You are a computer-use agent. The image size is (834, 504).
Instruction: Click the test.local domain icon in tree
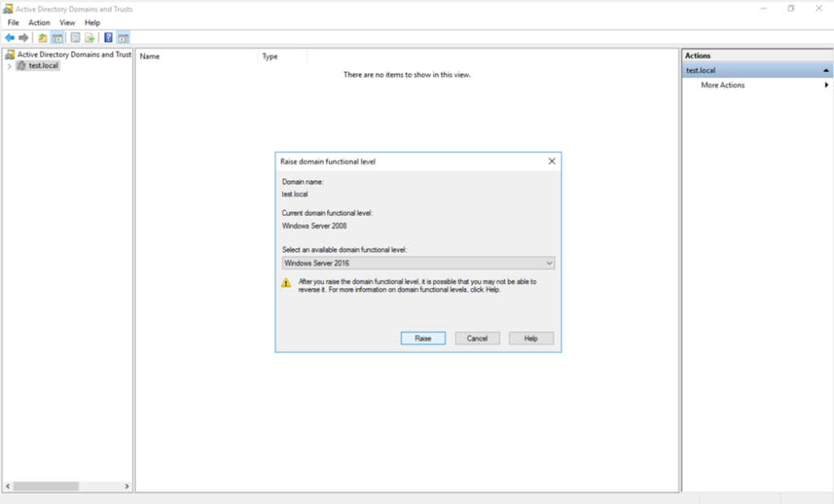pyautogui.click(x=21, y=65)
